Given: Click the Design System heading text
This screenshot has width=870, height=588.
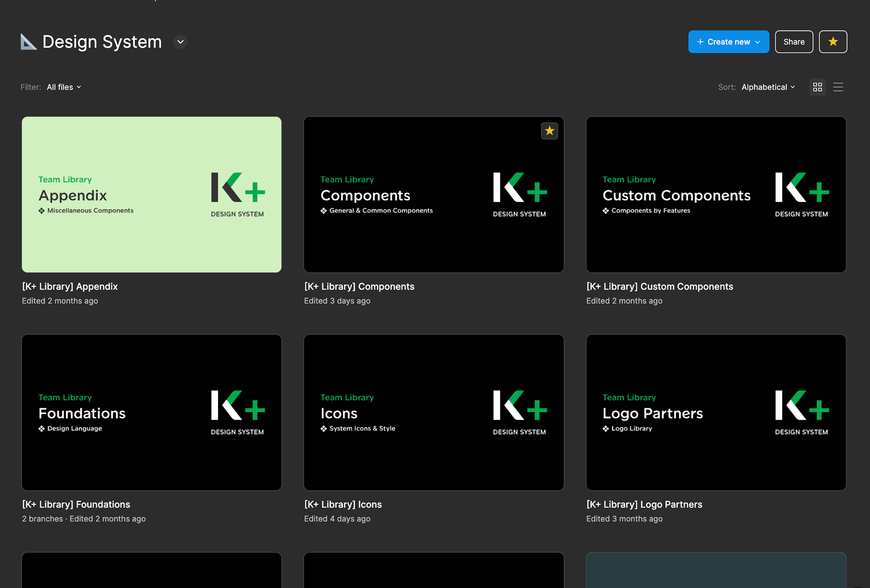Looking at the screenshot, I should pyautogui.click(x=102, y=42).
